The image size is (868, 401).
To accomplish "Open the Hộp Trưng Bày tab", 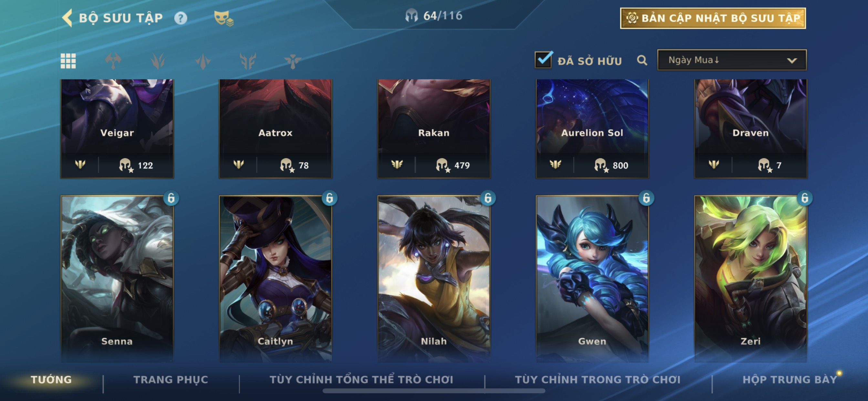I will coord(790,380).
